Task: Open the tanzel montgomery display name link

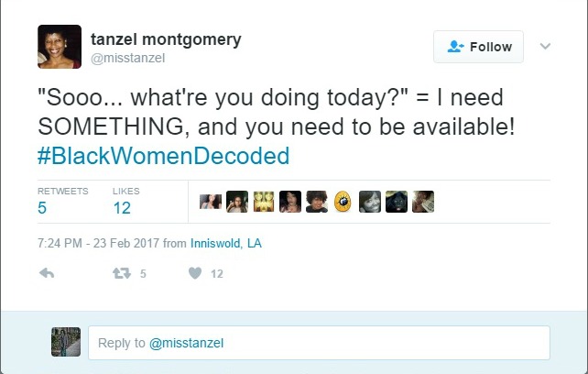Action: coord(168,38)
